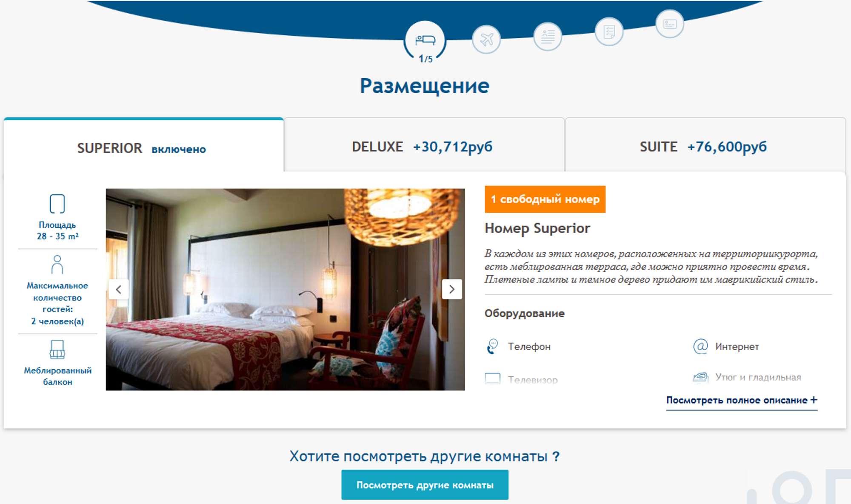Image resolution: width=851 pixels, height=504 pixels.
Task: Switch to the DELUXE +30,712руб tab
Action: 424,145
